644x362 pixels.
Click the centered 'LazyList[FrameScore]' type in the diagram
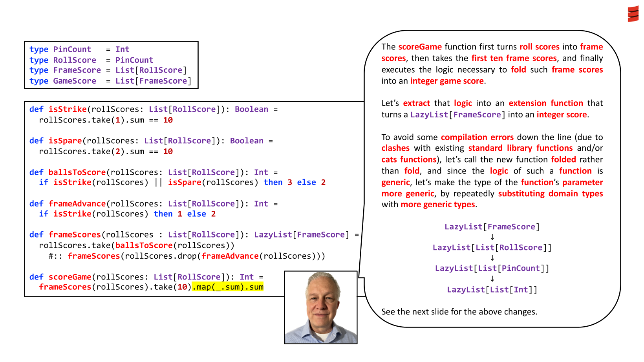coord(492,227)
